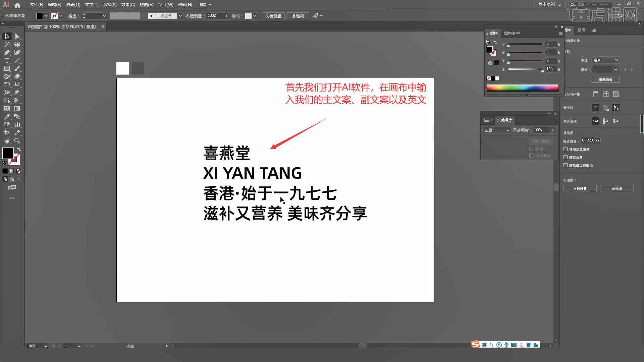Open 效果(C) menu item
The width and height of the screenshot is (644, 362).
click(128, 4)
